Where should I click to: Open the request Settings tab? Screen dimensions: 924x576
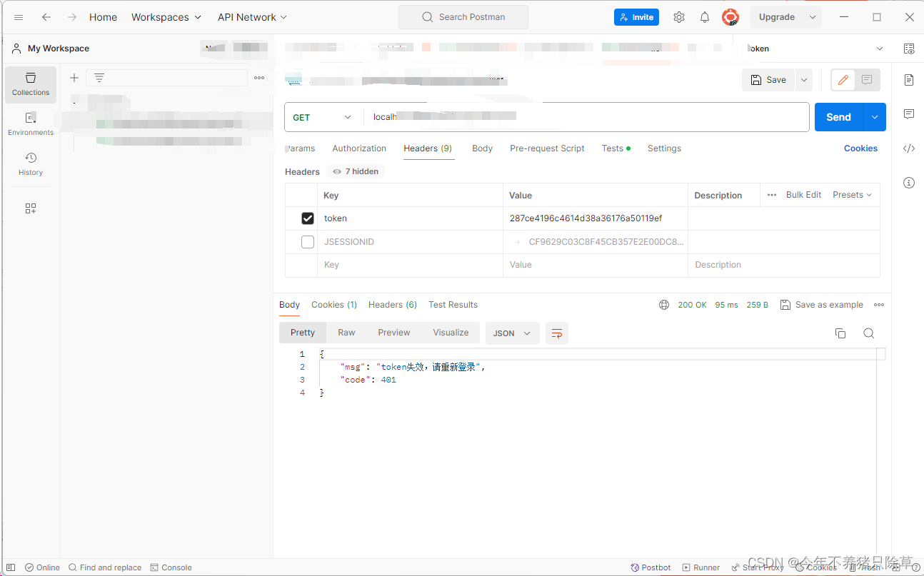(x=664, y=148)
